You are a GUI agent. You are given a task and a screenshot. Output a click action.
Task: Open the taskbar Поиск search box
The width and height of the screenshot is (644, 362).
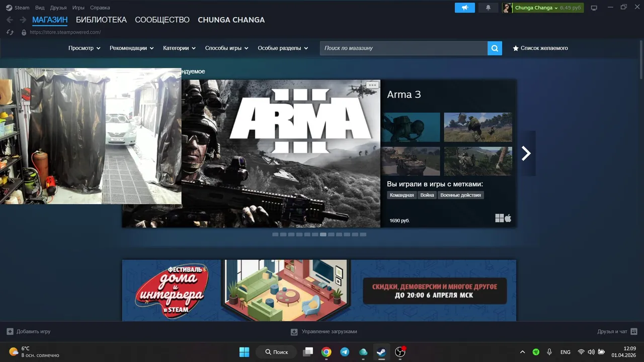[277, 352]
